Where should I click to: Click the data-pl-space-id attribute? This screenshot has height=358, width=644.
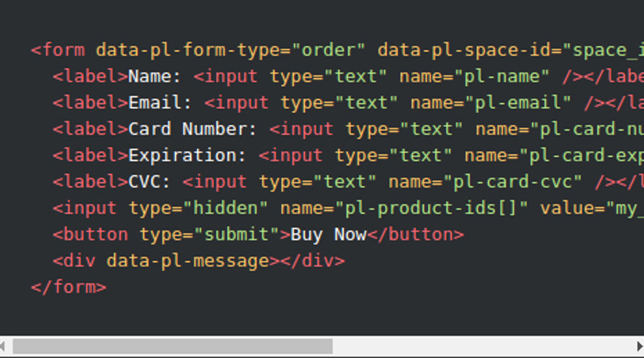tap(511, 50)
